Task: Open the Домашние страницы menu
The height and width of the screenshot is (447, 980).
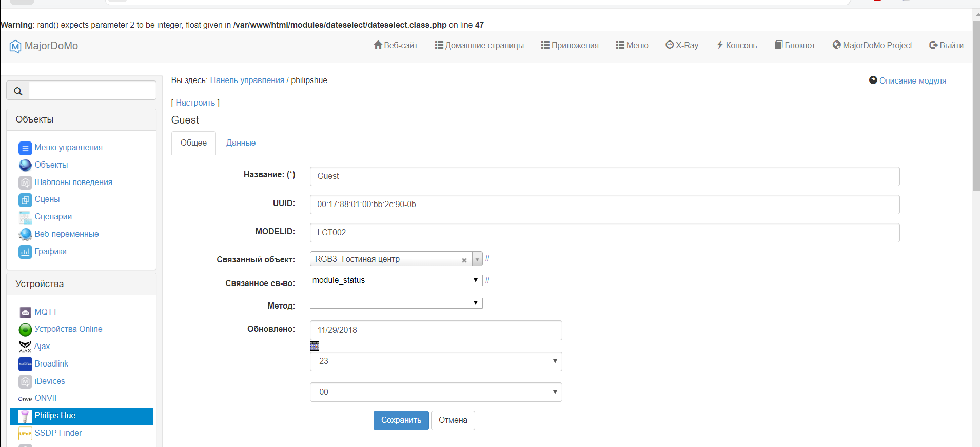Action: tap(479, 45)
